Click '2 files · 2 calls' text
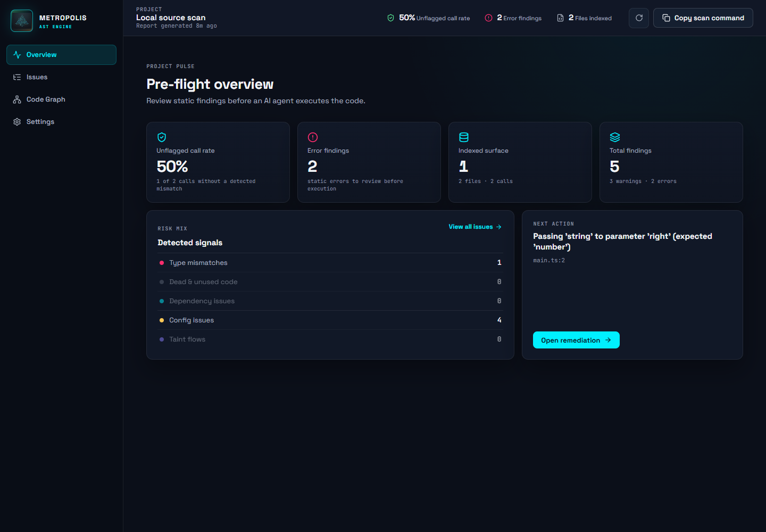 (486, 181)
